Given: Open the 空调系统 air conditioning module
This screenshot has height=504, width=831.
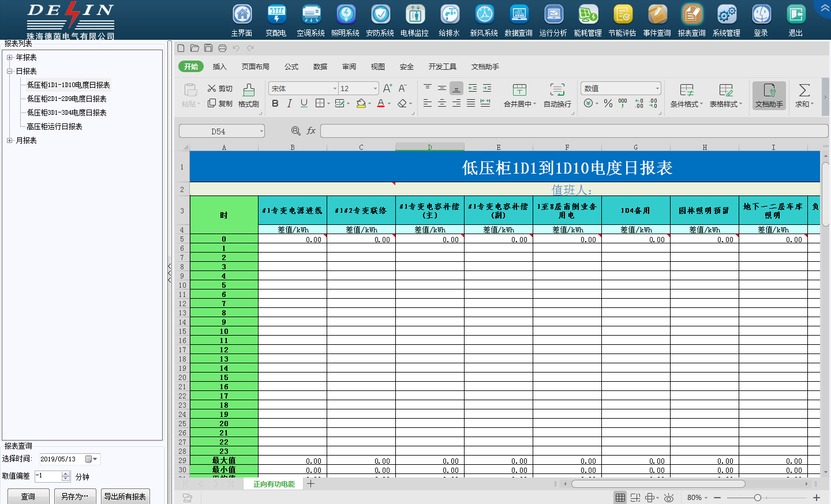Looking at the screenshot, I should [311, 20].
